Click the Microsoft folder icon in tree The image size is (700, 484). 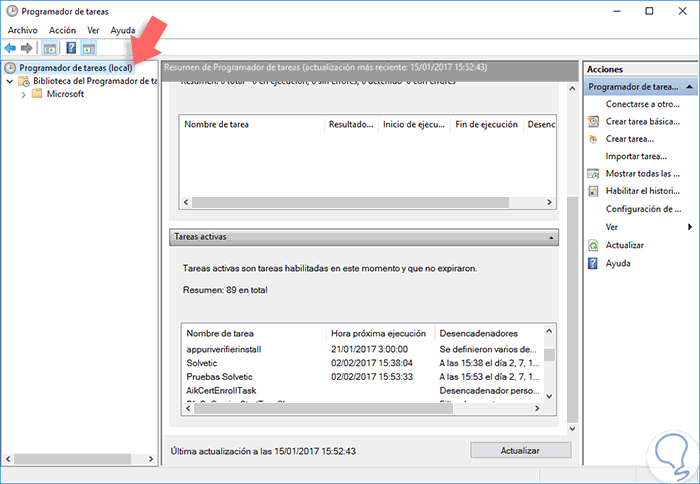37,94
